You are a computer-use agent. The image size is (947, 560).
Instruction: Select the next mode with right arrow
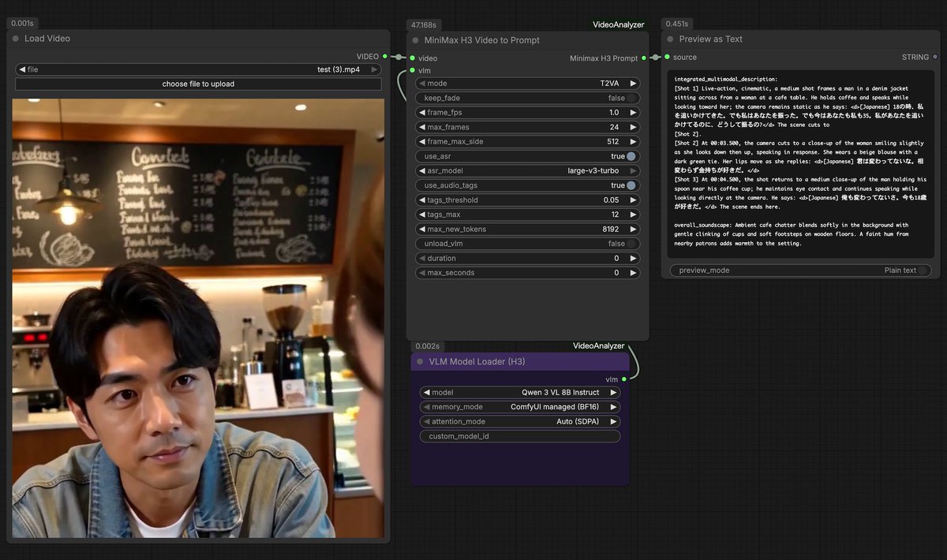point(633,83)
